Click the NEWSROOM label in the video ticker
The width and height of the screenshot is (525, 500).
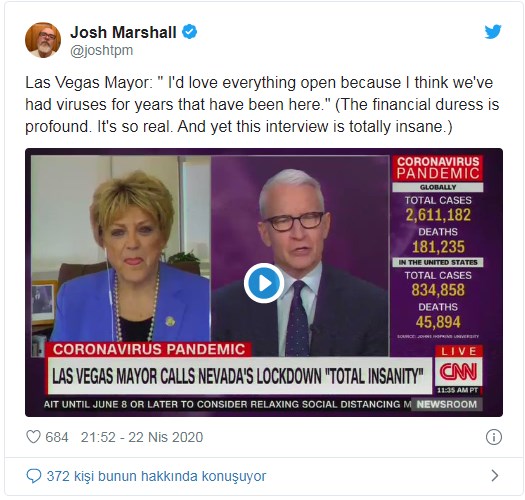447,404
